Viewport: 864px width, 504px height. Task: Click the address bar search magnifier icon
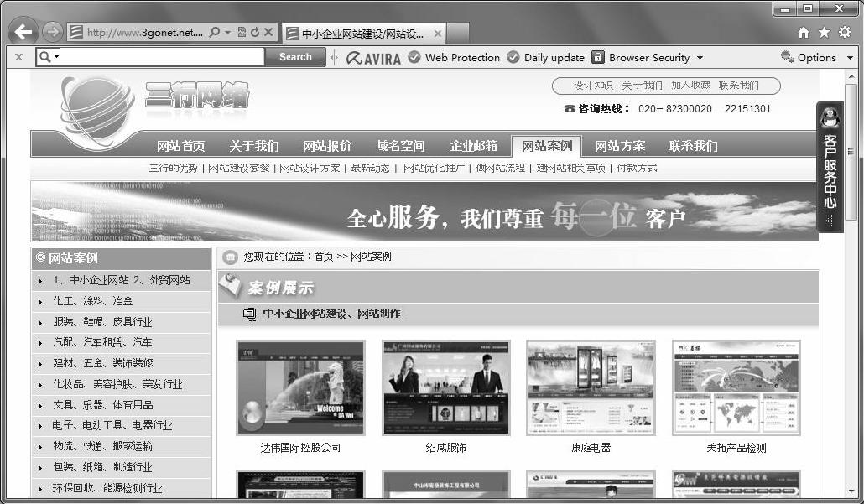tap(215, 32)
